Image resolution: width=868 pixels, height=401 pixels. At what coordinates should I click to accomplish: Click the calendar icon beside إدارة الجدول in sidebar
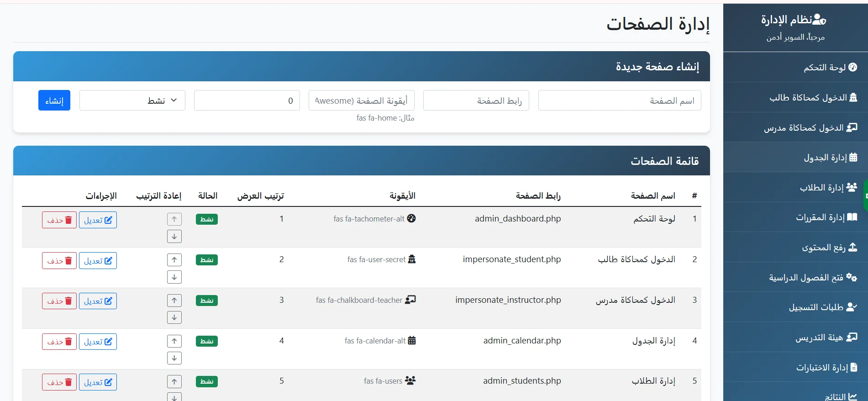[x=853, y=158]
